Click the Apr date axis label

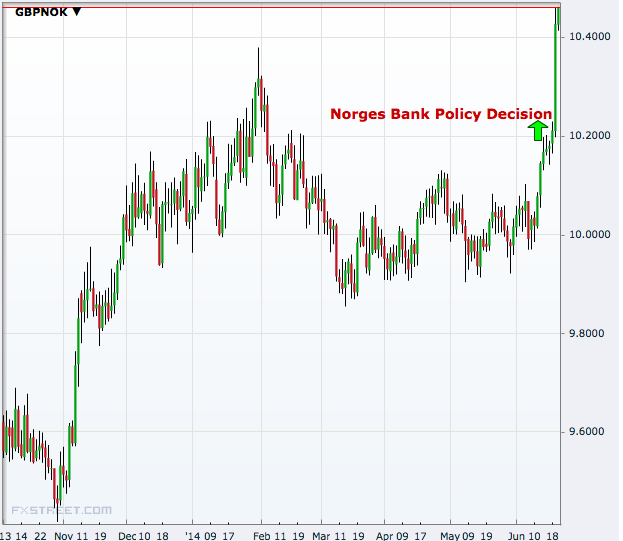coord(385,536)
